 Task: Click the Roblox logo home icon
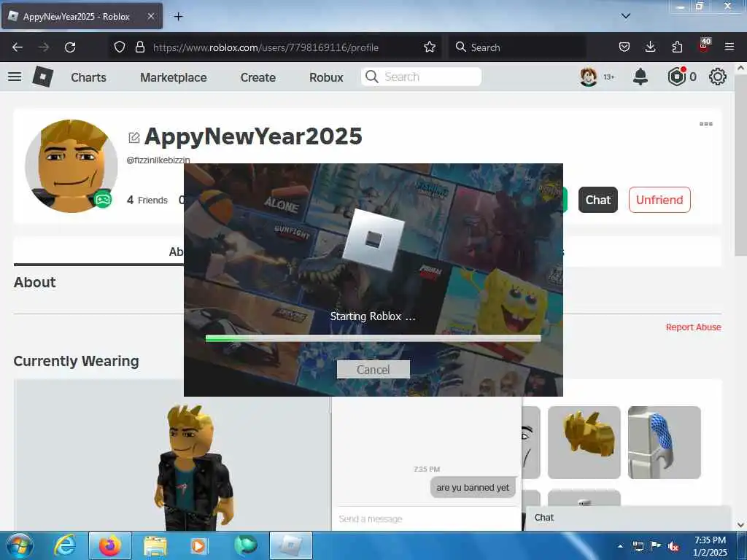coord(42,77)
